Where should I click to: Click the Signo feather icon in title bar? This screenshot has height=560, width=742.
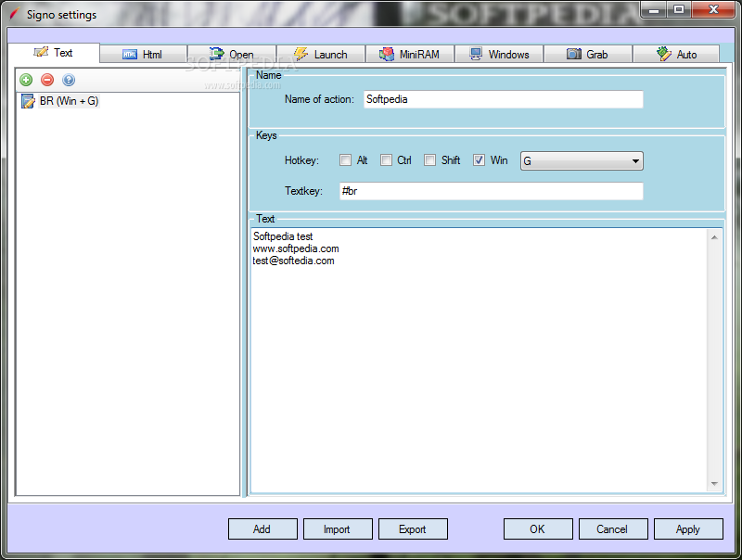15,14
